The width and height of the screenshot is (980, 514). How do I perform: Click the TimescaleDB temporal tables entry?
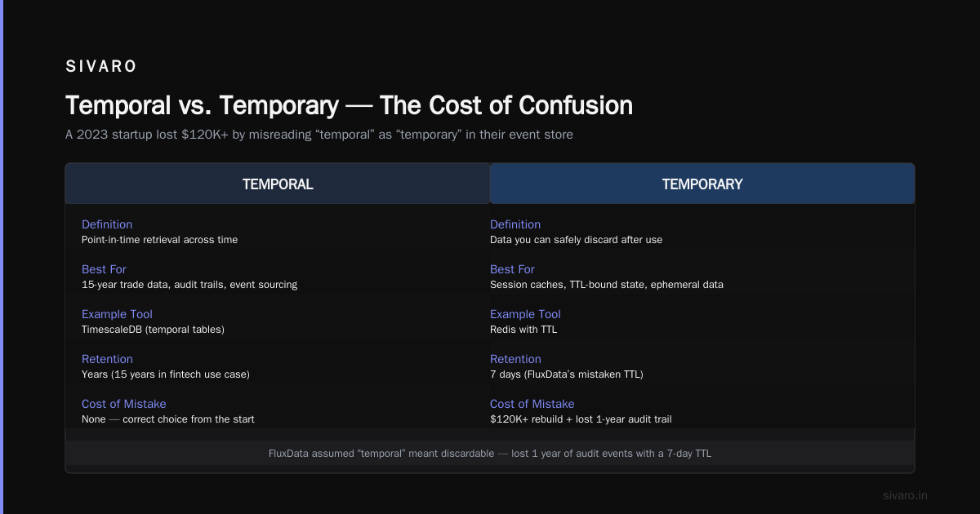(153, 330)
